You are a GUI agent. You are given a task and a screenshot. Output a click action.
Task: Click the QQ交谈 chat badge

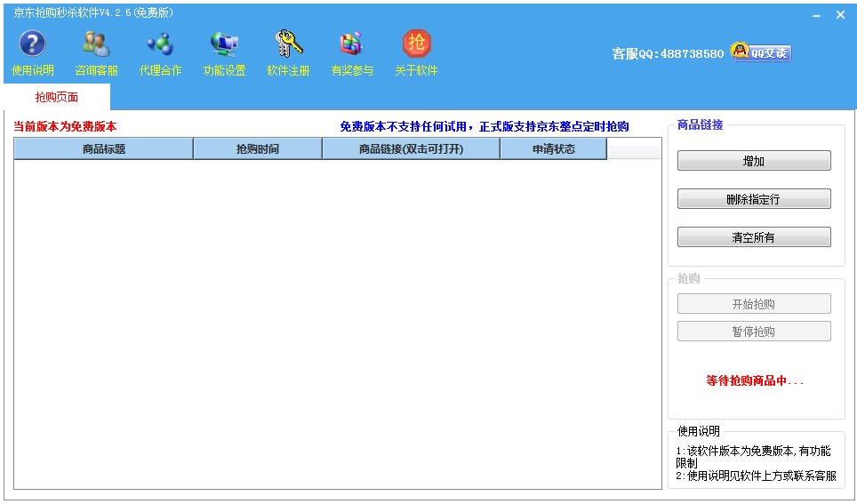(760, 52)
